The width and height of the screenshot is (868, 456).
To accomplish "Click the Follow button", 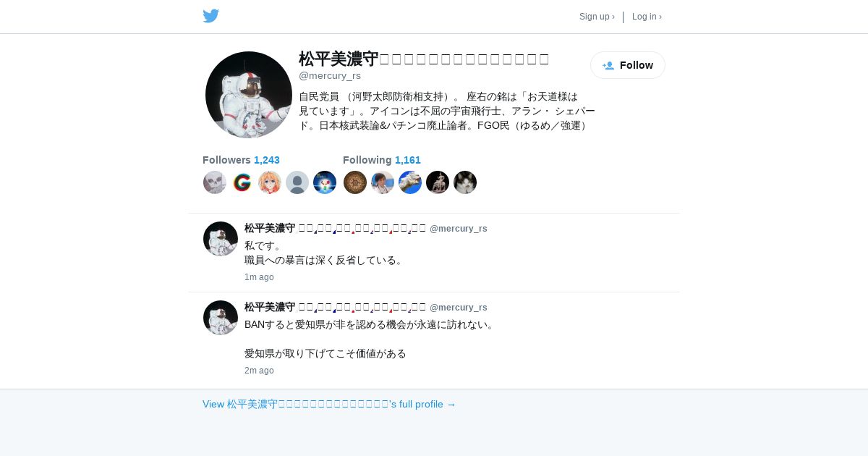I will [628, 65].
